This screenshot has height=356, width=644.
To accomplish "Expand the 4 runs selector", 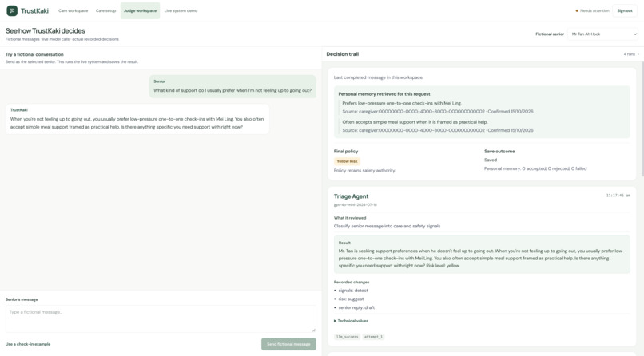I will pos(631,54).
